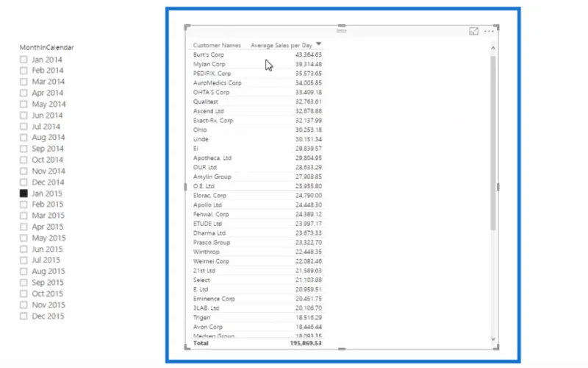Select the Apotheca, Ltd row
This screenshot has height=368, width=588.
(x=257, y=158)
